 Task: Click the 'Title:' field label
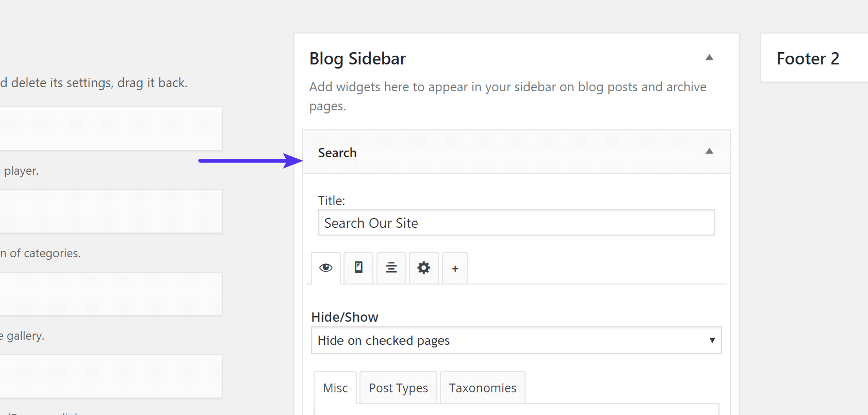332,201
